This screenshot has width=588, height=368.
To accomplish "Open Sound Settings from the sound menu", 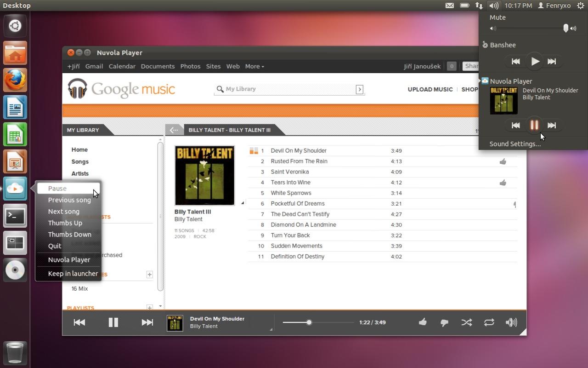I will click(x=515, y=144).
